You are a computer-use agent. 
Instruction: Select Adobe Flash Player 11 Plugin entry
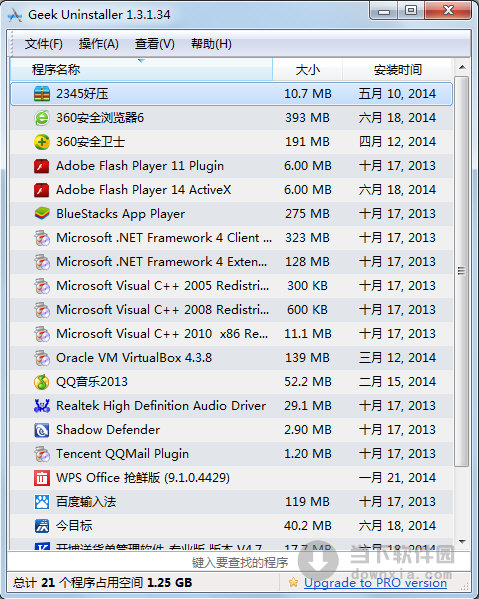click(x=140, y=166)
